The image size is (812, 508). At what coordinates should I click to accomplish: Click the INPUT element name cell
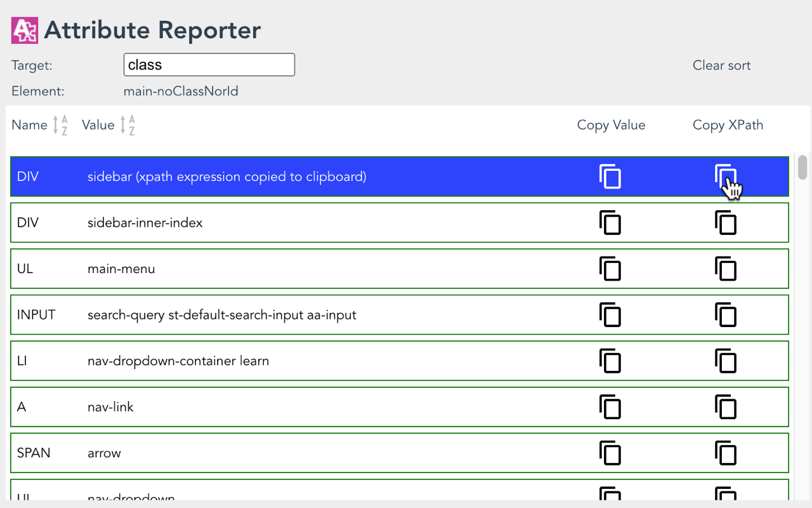pos(36,315)
